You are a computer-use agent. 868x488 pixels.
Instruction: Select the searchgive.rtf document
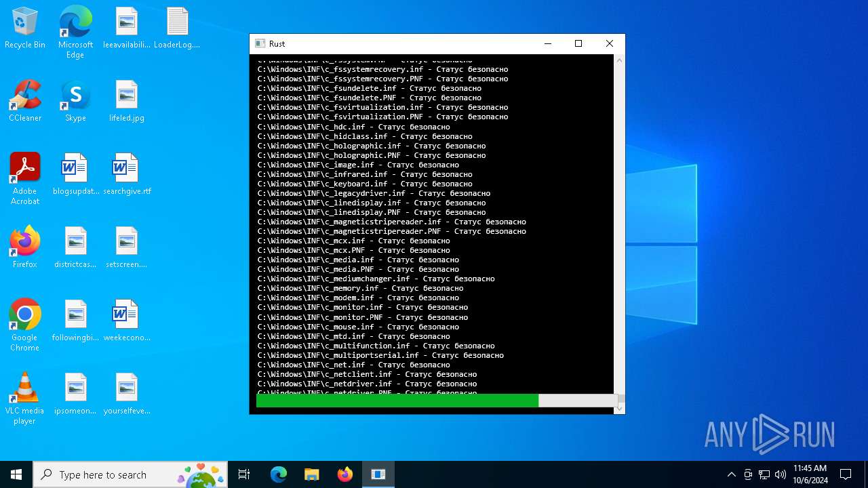pos(126,175)
